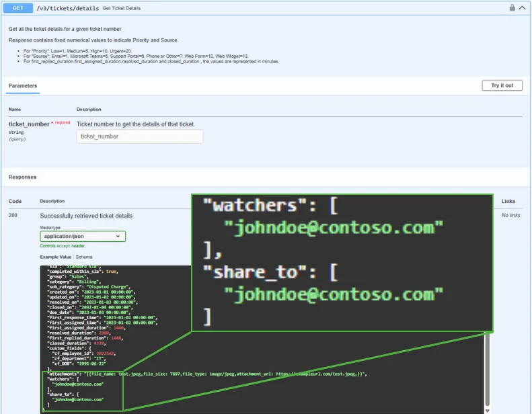This screenshot has width=532, height=414.
Task: Select the Parameters tab
Action: coord(23,86)
